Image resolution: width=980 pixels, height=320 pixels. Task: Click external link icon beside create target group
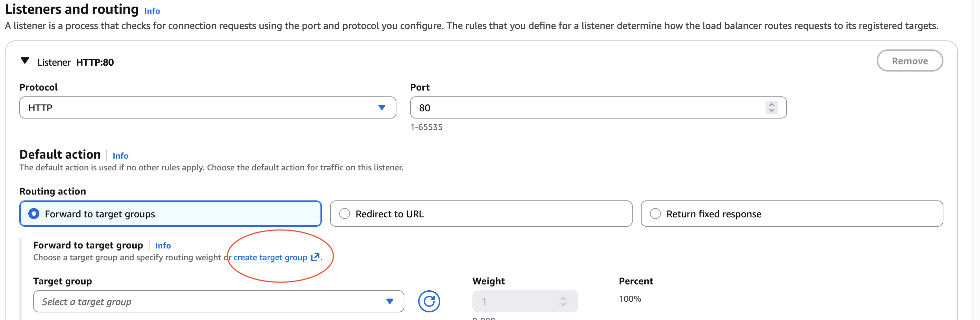click(x=315, y=257)
